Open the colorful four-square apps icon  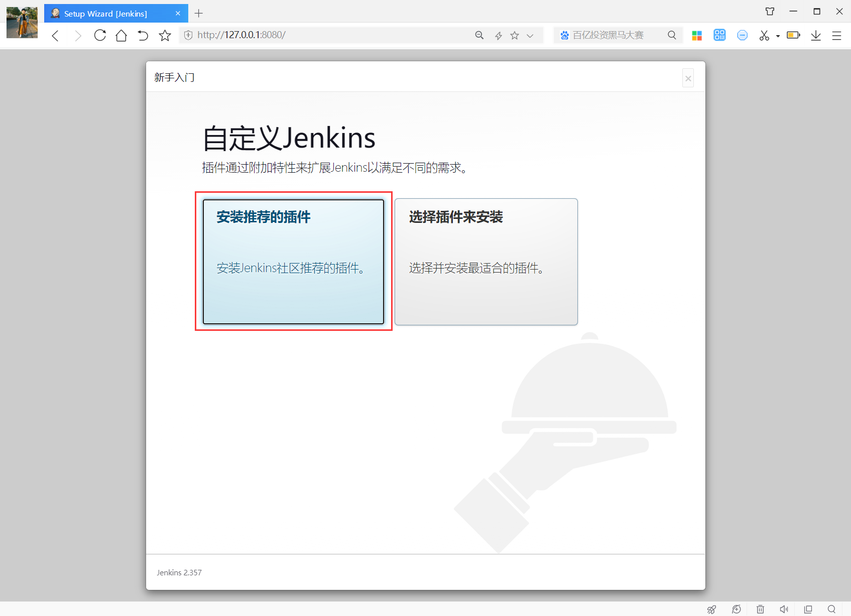click(x=697, y=35)
